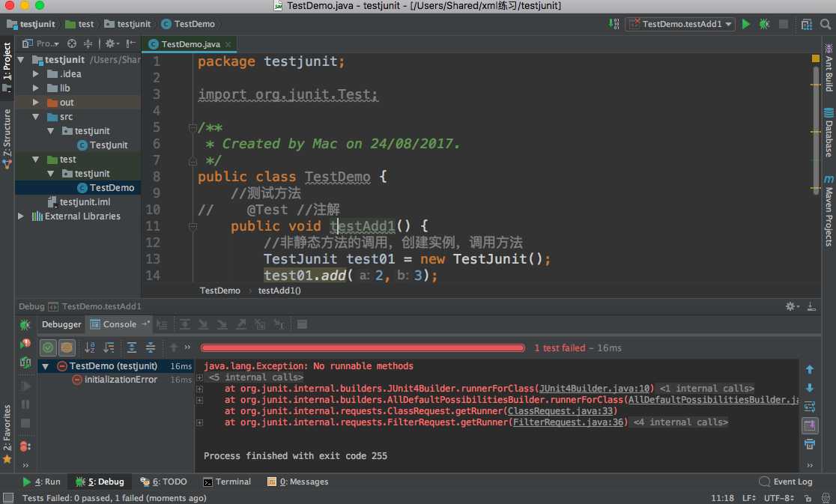The width and height of the screenshot is (836, 504).
Task: Click the red test progress bar
Action: [363, 348]
